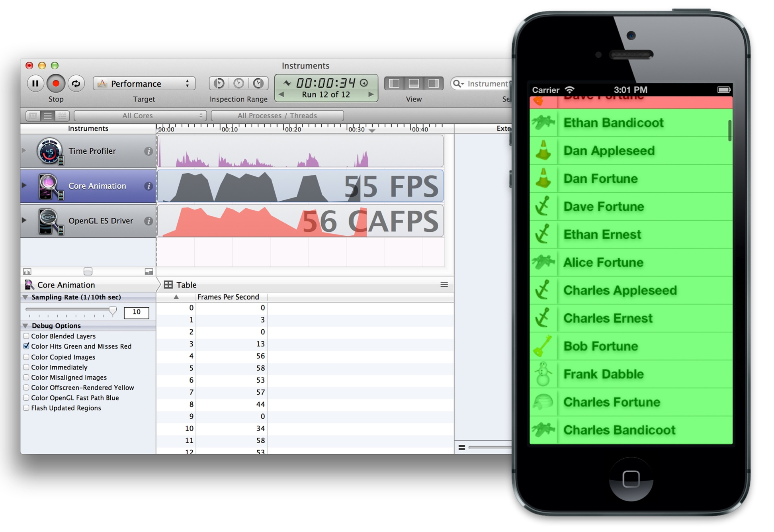Toggle left pane view button
The image size is (774, 532).
click(x=394, y=83)
